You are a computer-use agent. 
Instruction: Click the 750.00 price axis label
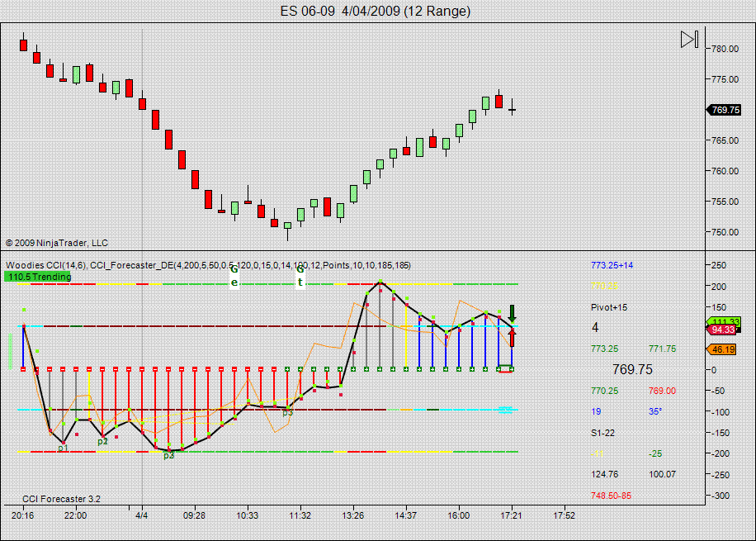(x=725, y=232)
